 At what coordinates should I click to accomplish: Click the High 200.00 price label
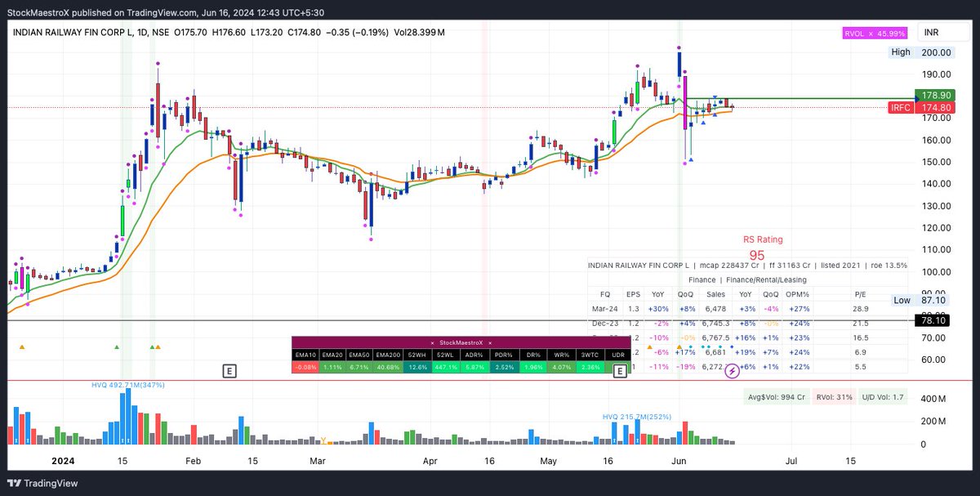click(922, 52)
